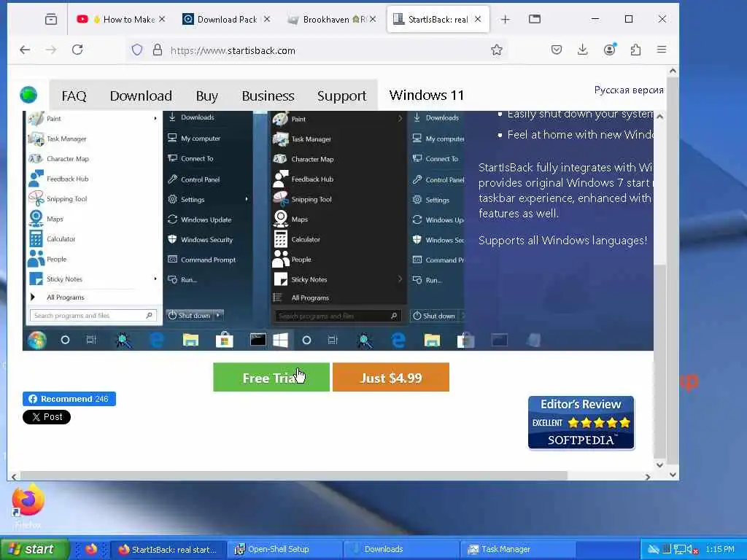Open tracking protection shield icon
Screen dimensions: 747x560
(136, 50)
